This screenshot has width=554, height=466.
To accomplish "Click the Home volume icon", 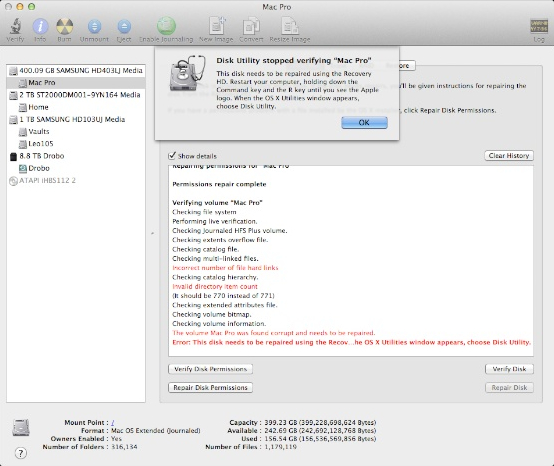I will tap(23, 107).
